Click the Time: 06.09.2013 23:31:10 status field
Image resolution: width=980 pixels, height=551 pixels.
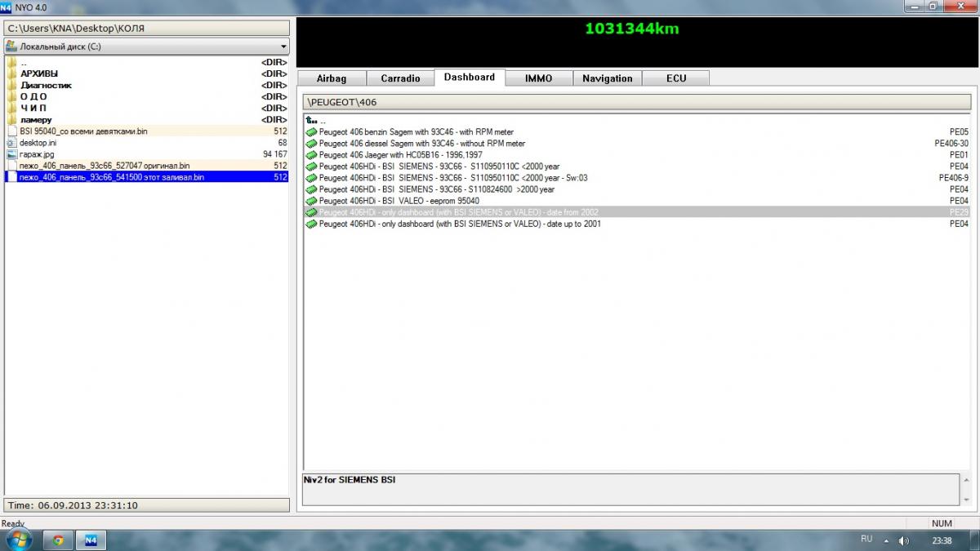pyautogui.click(x=147, y=505)
